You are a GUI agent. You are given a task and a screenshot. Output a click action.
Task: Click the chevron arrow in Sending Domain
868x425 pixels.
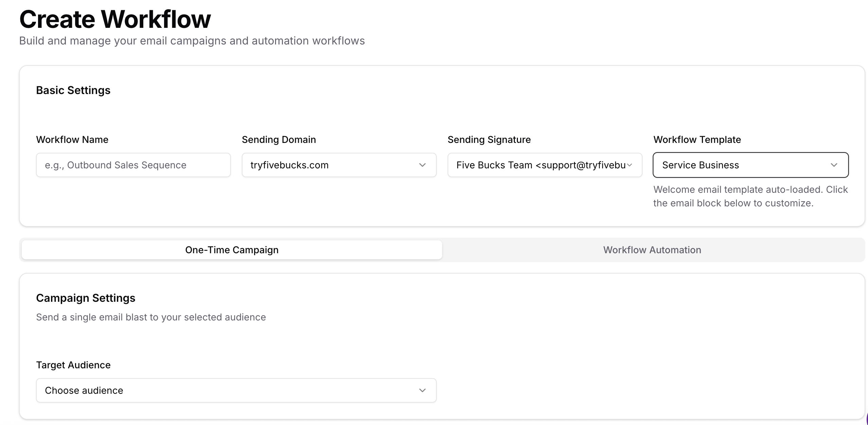coord(422,165)
